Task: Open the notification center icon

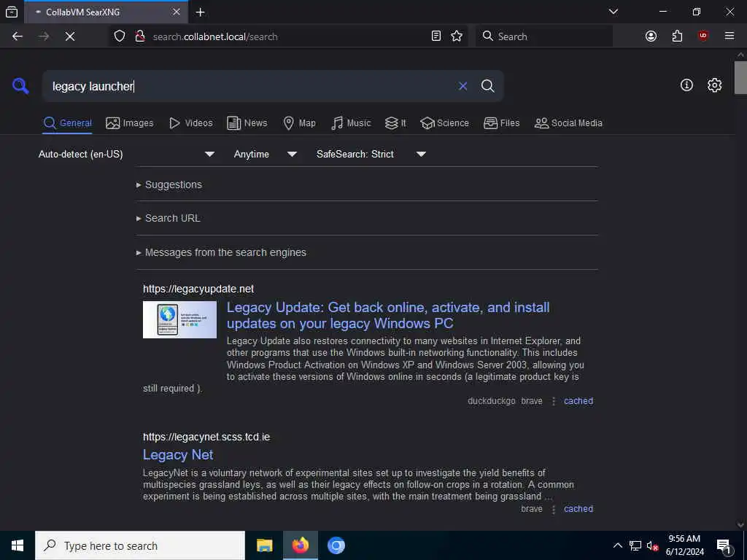Action: 724,546
